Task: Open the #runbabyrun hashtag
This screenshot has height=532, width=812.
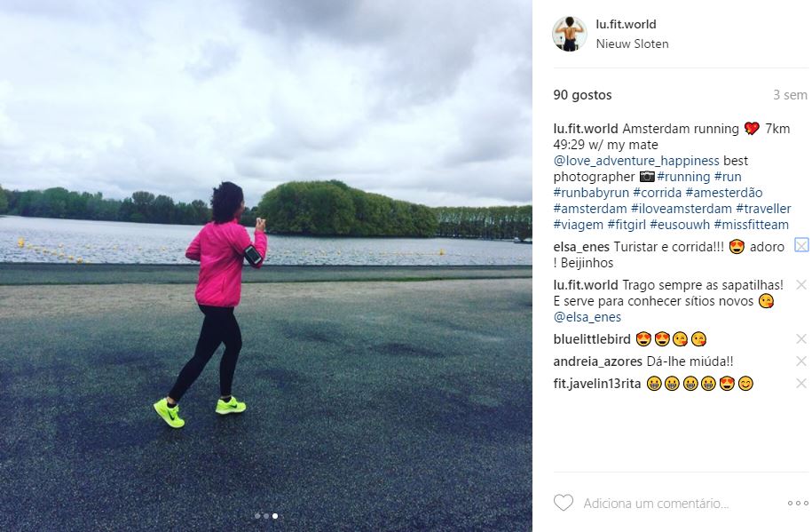Action: (591, 193)
